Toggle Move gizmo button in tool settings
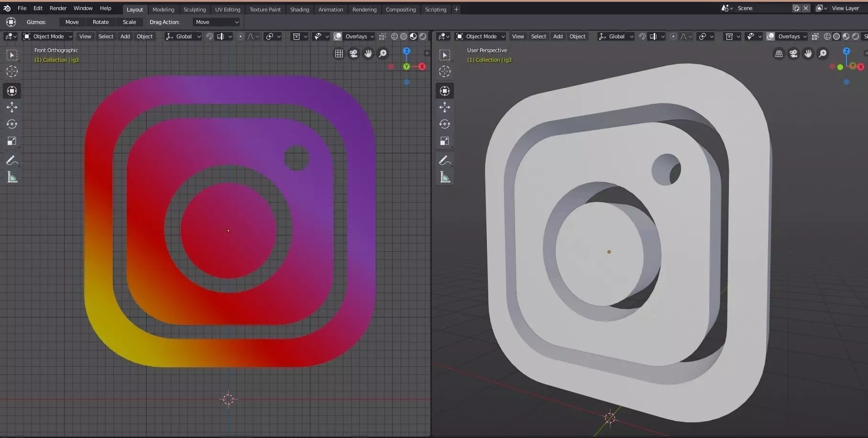Screen dimensions: 868x438 pos(72,22)
